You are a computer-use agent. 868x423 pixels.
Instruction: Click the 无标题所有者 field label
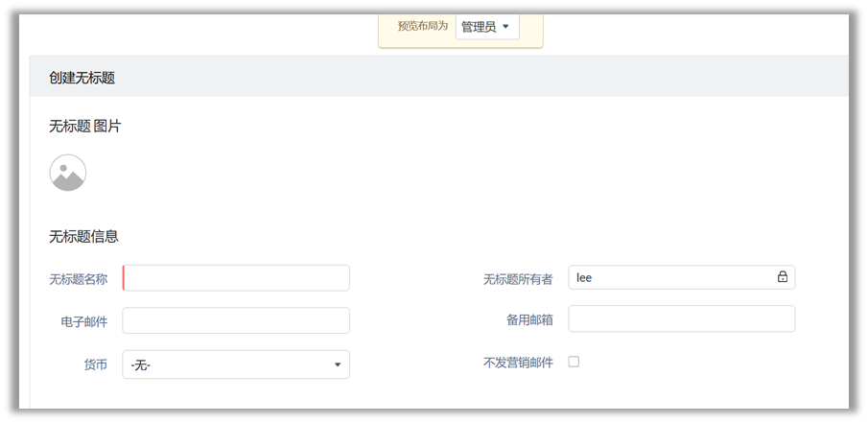[517, 279]
